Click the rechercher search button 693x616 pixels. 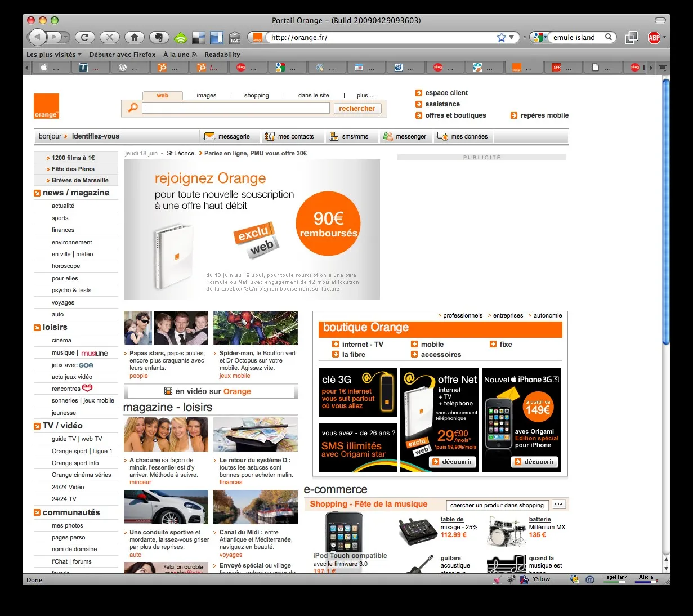coord(357,109)
